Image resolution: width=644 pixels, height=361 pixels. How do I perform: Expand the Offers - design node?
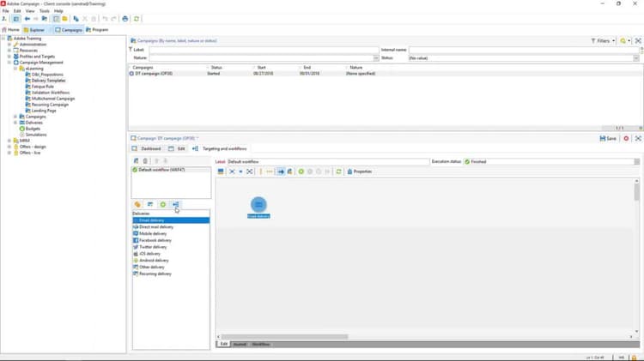tap(9, 147)
